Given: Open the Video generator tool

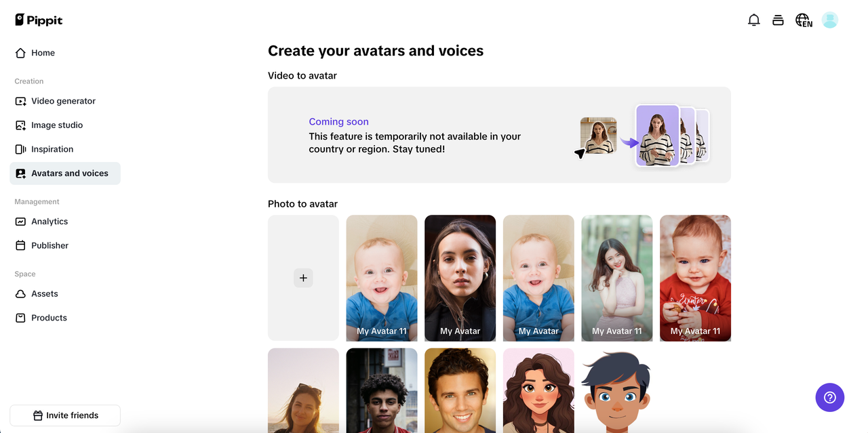Looking at the screenshot, I should click(63, 100).
